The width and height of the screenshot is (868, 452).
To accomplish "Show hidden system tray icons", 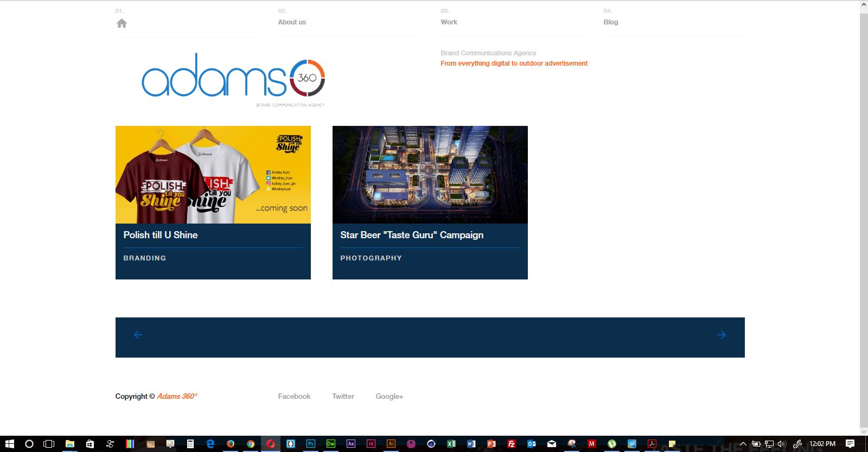I will coord(743,444).
